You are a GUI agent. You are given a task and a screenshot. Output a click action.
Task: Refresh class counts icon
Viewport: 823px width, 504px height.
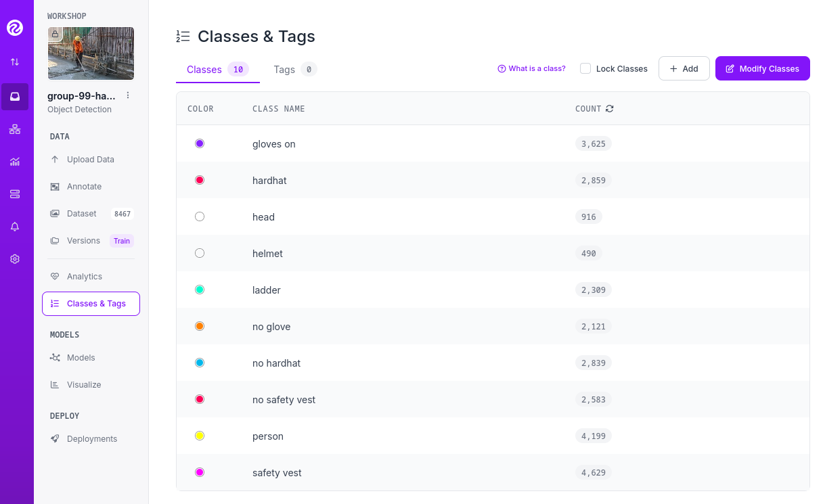(610, 108)
